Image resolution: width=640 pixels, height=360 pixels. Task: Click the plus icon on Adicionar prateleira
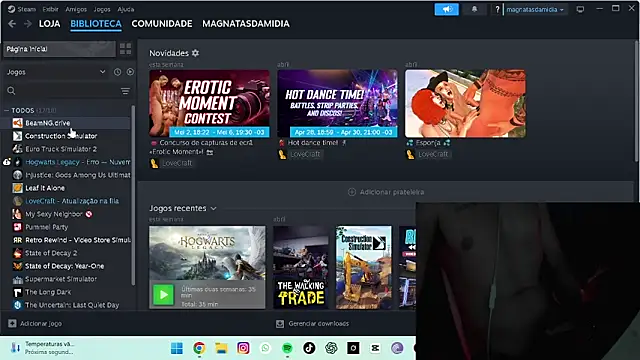[x=351, y=192]
